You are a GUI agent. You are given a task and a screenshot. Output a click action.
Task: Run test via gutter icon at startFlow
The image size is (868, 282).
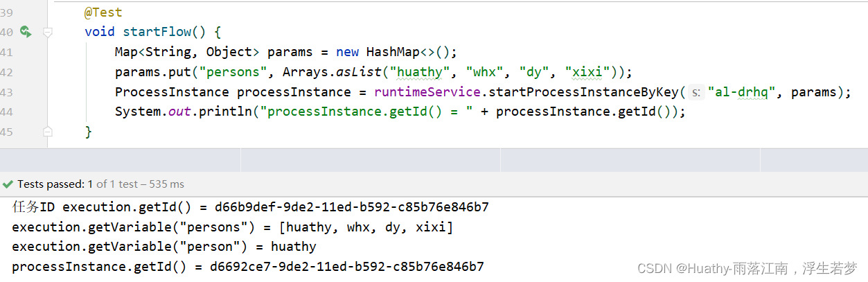click(x=26, y=32)
